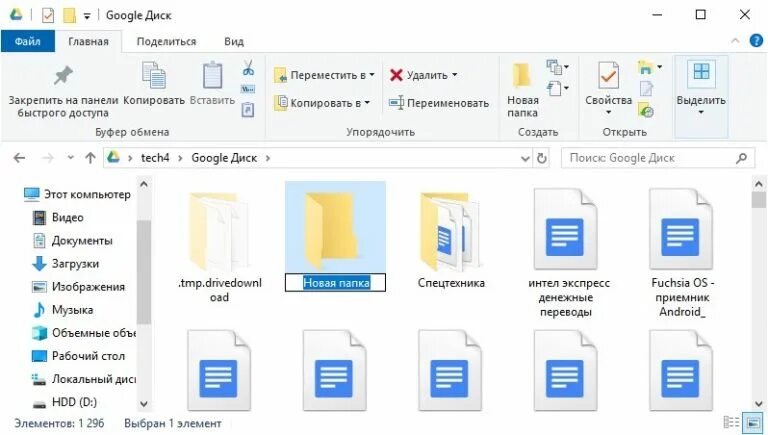Screen dimensions: 768x435
Task: Click the Paste clipboard icon
Action: point(213,75)
